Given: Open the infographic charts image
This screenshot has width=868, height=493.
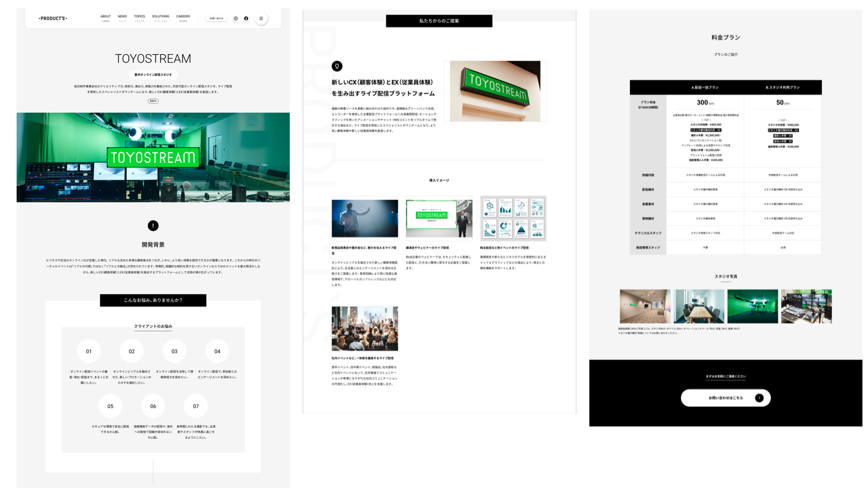Looking at the screenshot, I should [513, 218].
